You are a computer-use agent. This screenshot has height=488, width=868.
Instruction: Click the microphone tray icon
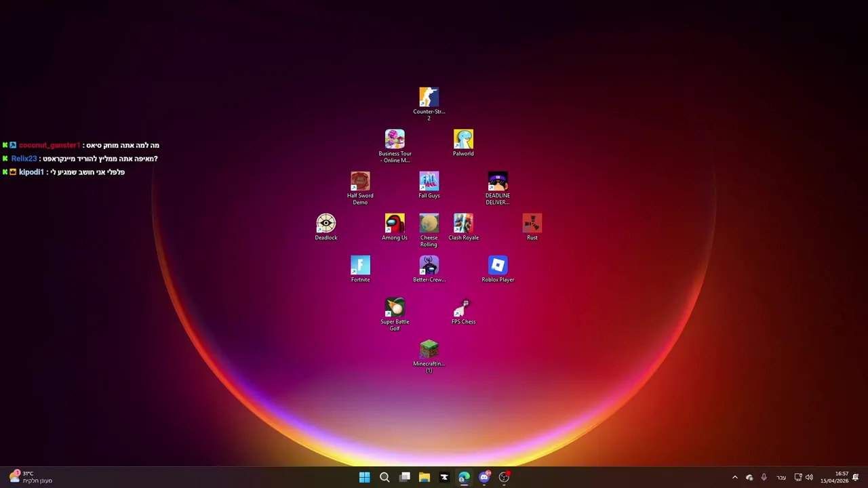[x=764, y=477]
